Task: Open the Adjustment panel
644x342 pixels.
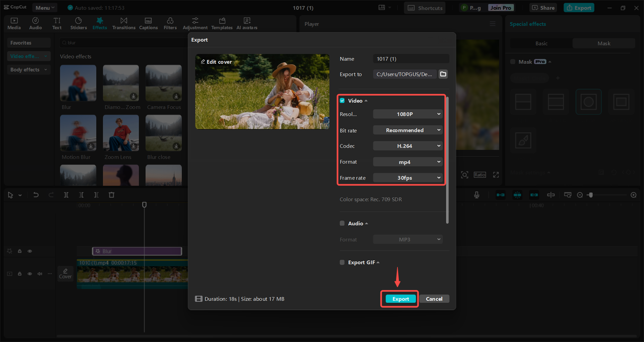Action: point(195,23)
